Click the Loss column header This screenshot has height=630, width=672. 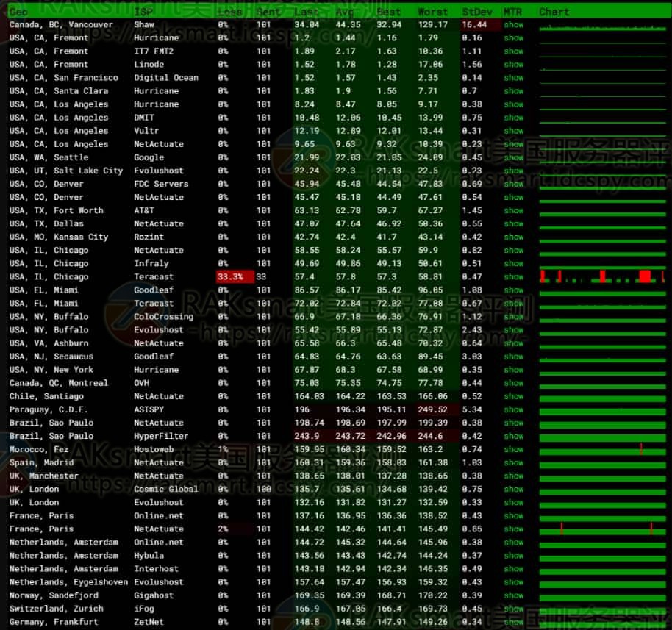(230, 12)
